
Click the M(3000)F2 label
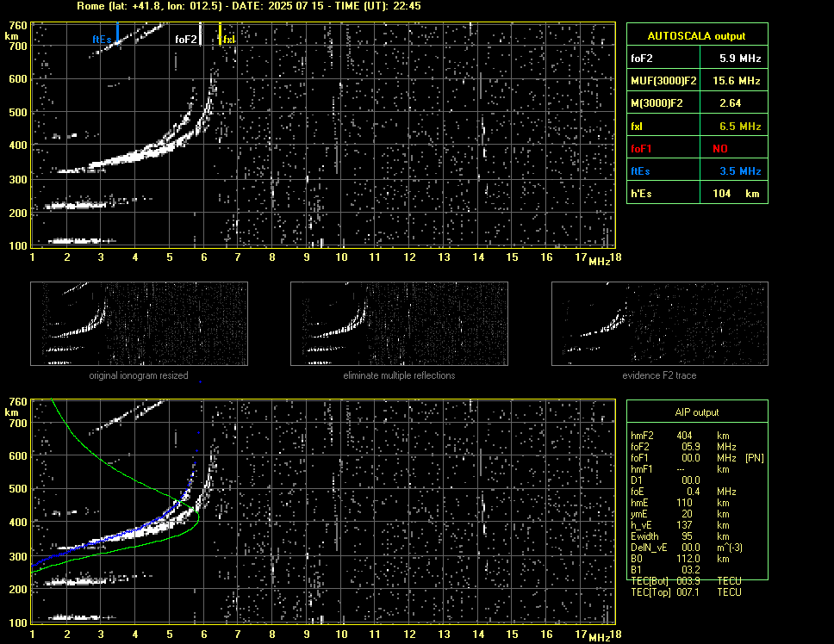point(657,103)
